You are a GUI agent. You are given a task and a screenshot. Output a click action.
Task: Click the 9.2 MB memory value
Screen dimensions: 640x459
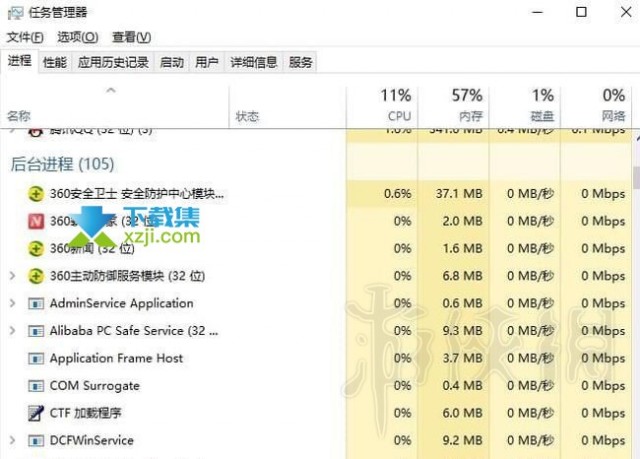point(462,441)
